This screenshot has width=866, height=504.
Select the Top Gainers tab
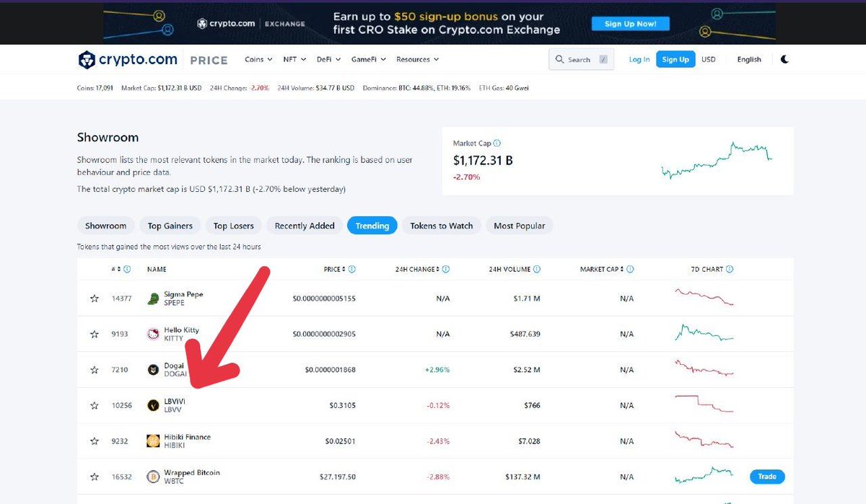point(170,226)
